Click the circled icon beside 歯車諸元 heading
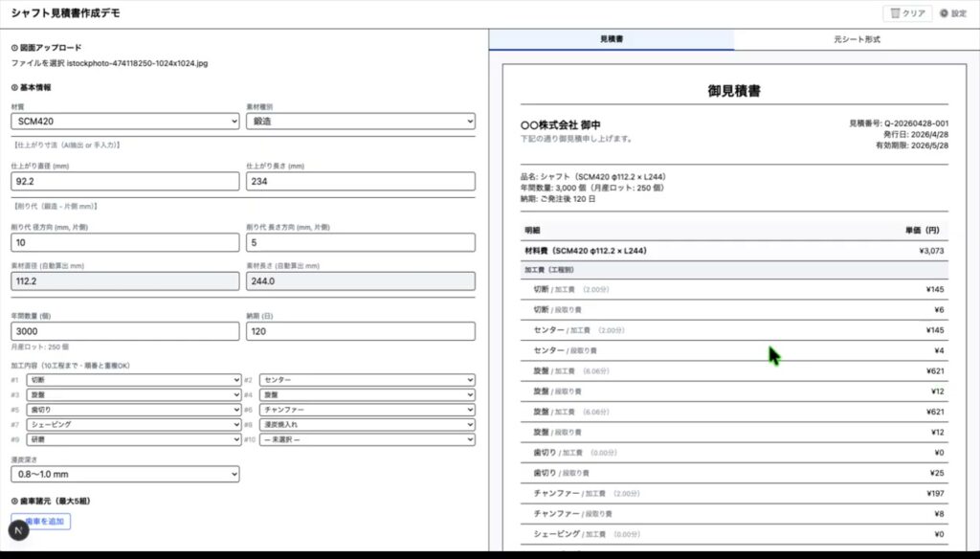The width and height of the screenshot is (980, 559). (14, 501)
